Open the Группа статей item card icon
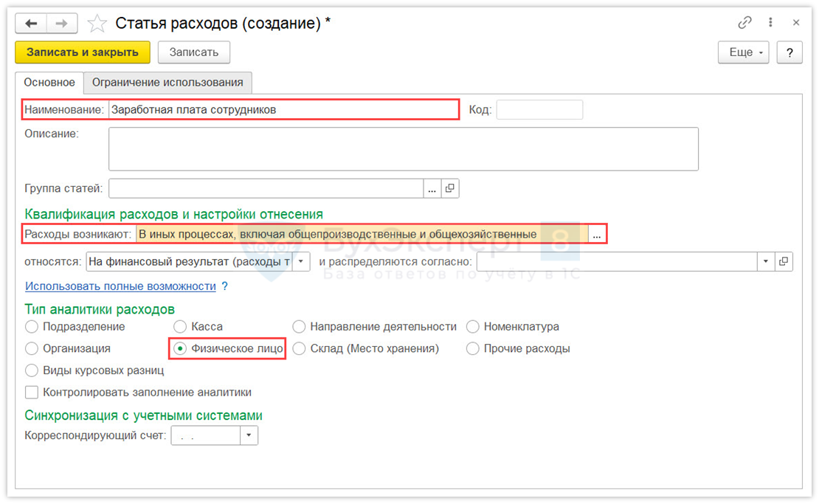Screen dimensions: 819x504 coord(450,189)
